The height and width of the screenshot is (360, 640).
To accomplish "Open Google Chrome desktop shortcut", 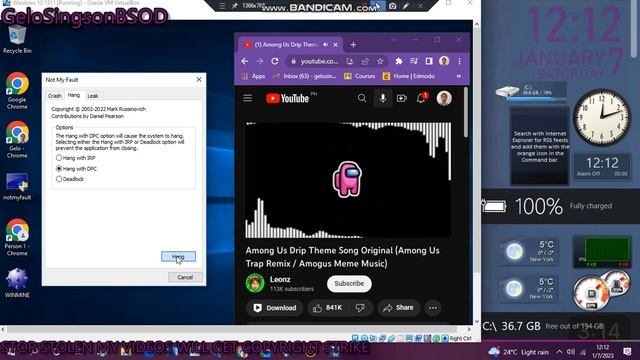I will 17,91.
